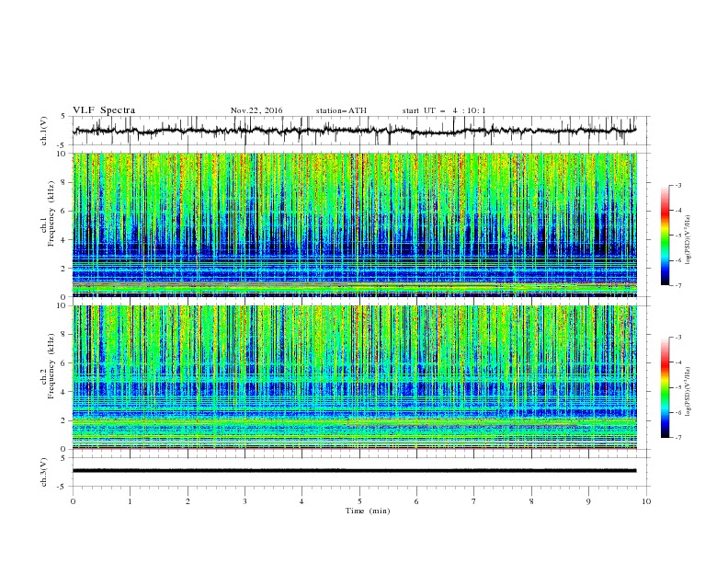
Task: Click the "2" kHz tick of ch.2 spectrogram
Action: click(x=65, y=420)
